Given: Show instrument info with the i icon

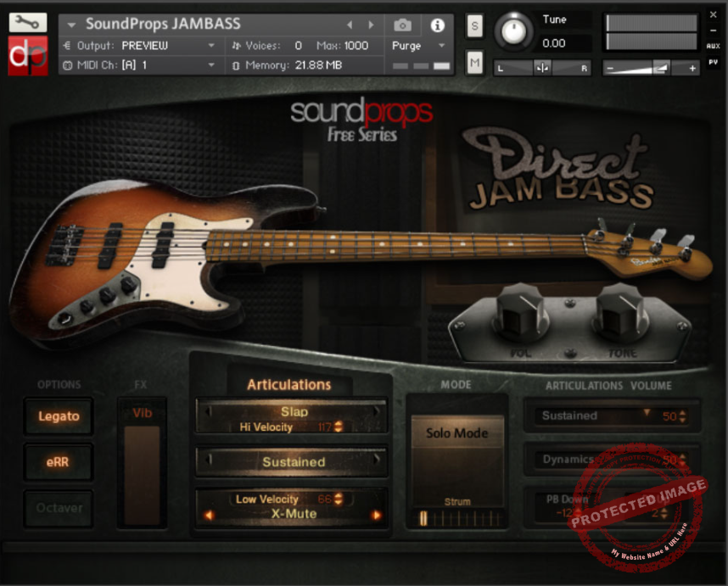Looking at the screenshot, I should click(437, 25).
